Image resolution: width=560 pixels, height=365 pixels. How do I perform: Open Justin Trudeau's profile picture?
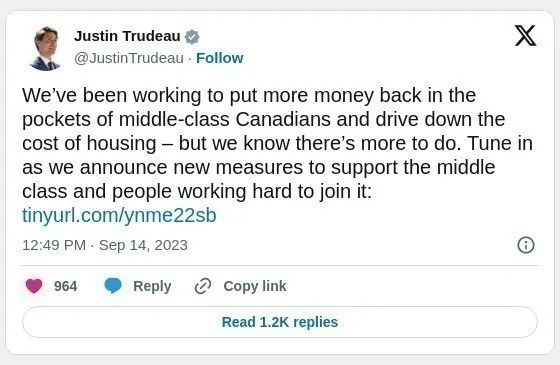(x=45, y=48)
